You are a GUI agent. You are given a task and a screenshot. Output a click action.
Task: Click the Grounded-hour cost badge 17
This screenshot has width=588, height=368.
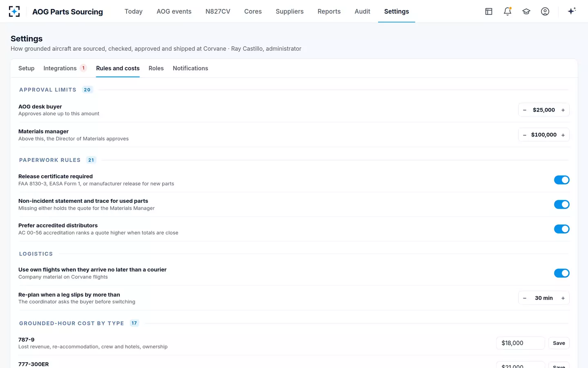point(134,323)
